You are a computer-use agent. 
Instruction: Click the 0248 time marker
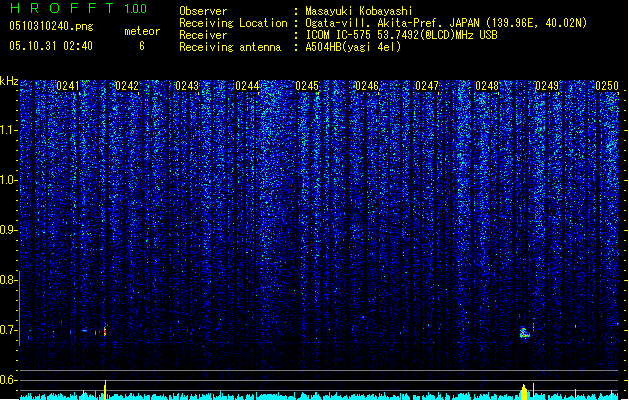pos(487,86)
